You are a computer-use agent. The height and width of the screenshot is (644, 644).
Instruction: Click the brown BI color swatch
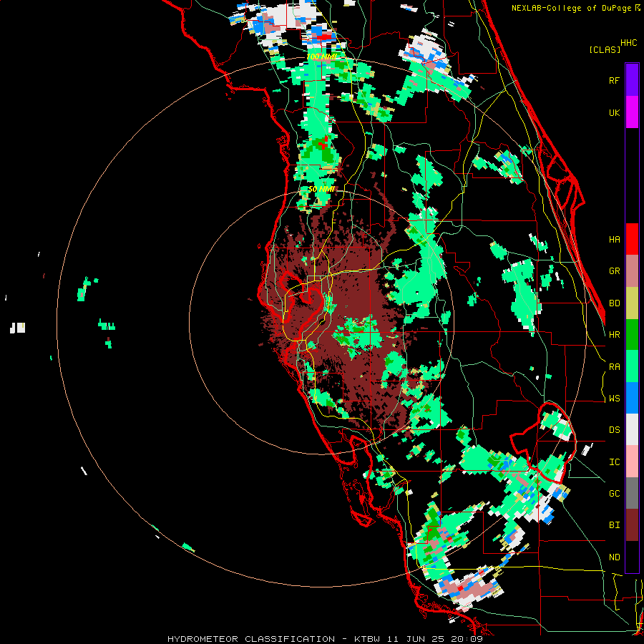click(632, 525)
